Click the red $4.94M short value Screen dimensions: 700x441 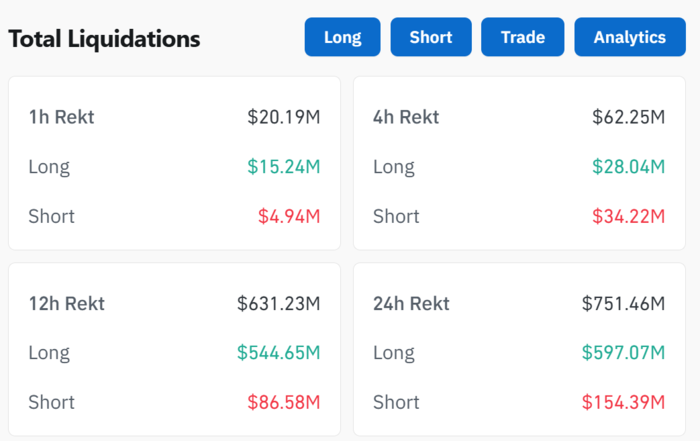click(288, 216)
